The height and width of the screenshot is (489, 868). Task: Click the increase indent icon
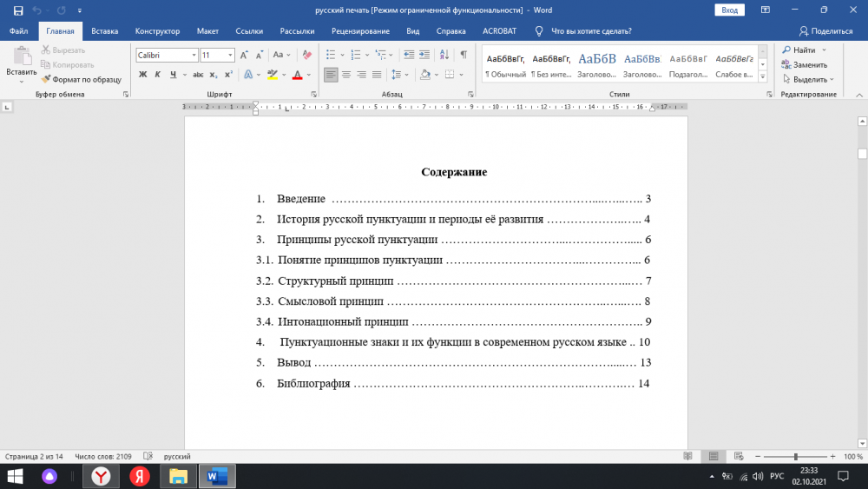click(422, 55)
